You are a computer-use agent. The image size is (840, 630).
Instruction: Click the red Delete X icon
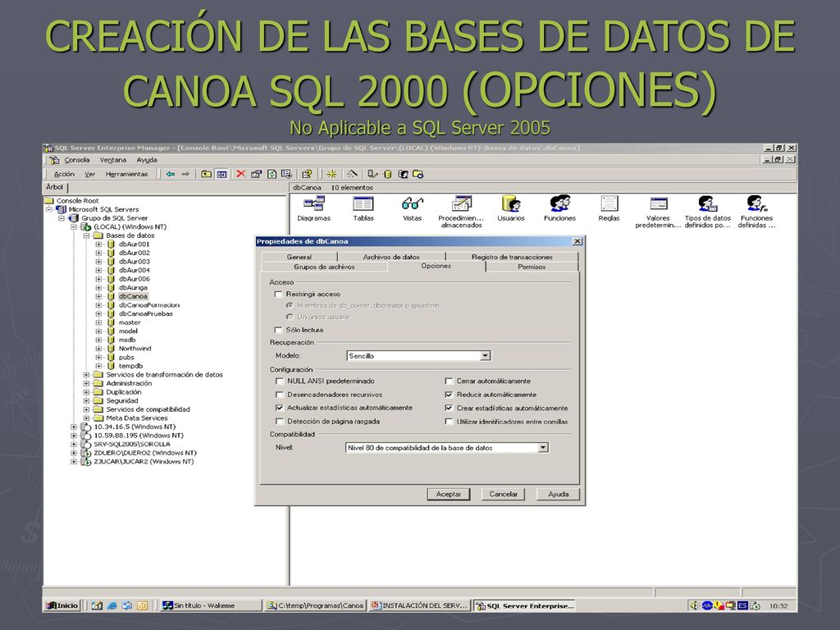tap(241, 174)
